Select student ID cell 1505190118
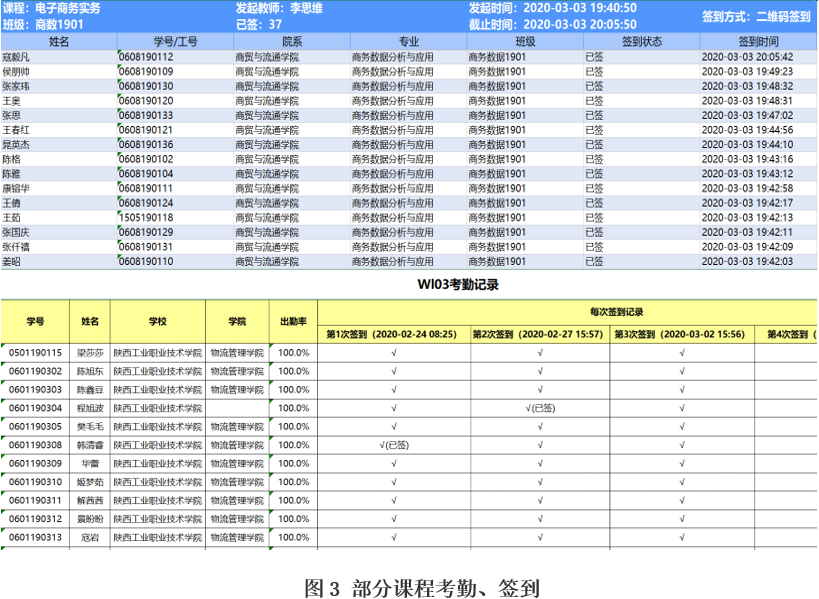 (146, 217)
